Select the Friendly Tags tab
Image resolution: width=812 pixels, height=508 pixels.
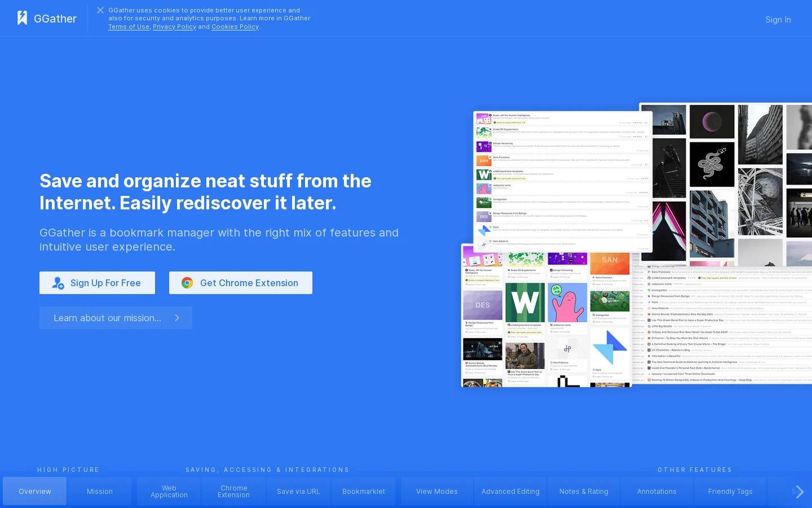(x=730, y=492)
